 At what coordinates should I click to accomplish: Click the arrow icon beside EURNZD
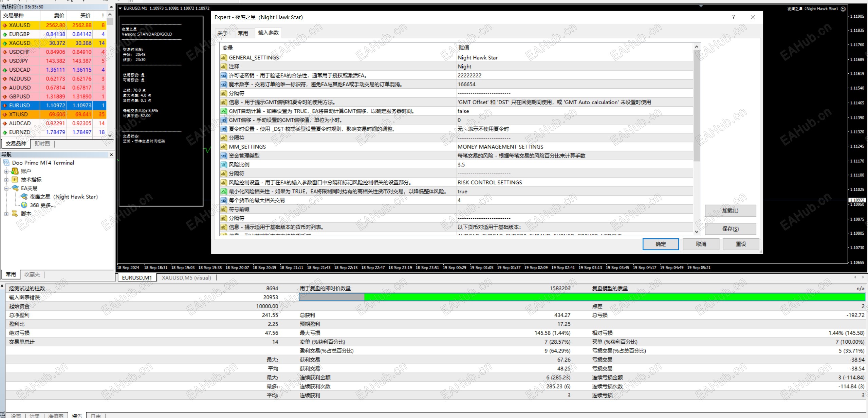[5, 132]
